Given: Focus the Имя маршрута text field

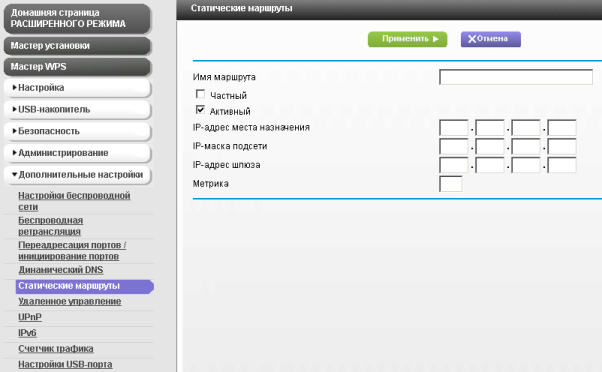Looking at the screenshot, I should (x=516, y=77).
